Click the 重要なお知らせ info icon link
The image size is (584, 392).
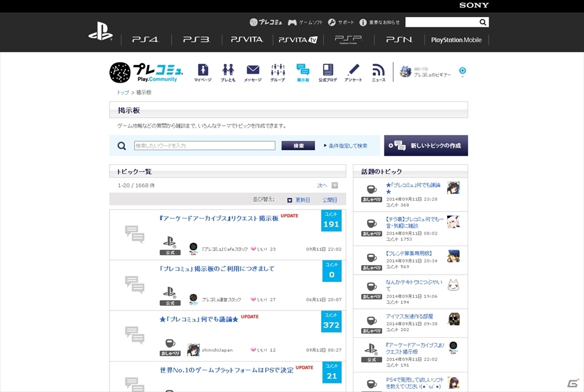click(379, 22)
